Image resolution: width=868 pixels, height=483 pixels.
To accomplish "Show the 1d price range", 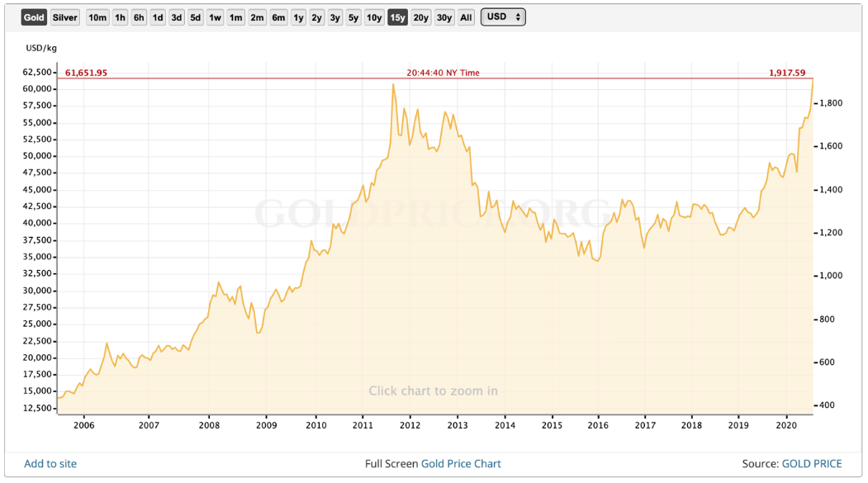I will point(158,17).
